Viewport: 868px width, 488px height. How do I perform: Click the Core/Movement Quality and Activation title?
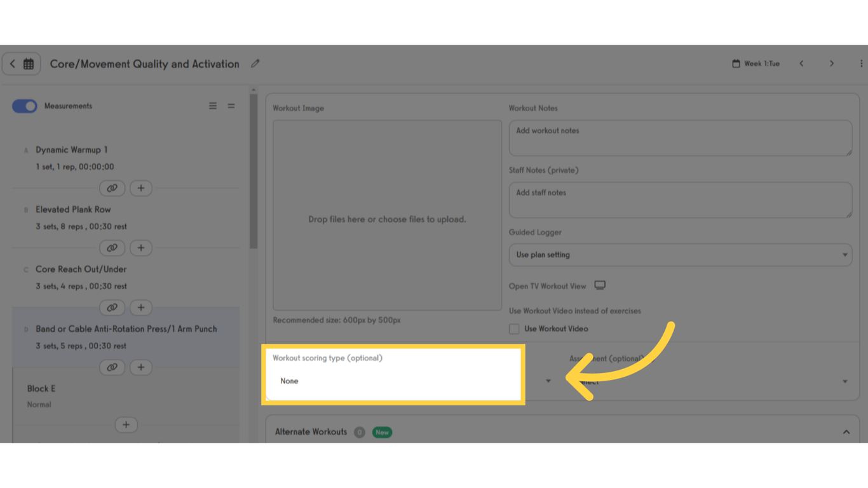pos(145,64)
